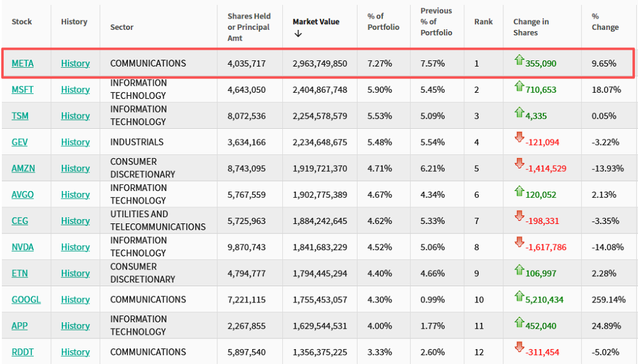Sort table by Rank column header
Image resolution: width=638 pixels, height=364 pixels.
483,22
